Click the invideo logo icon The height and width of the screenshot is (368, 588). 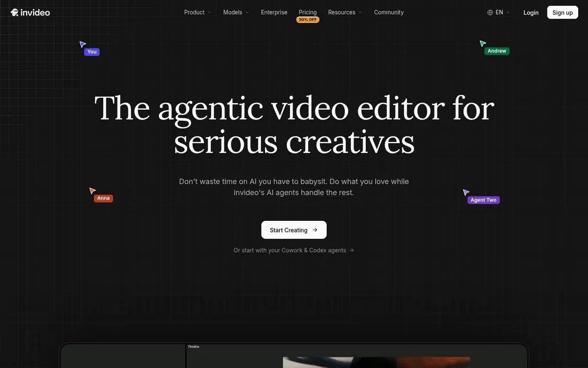click(x=14, y=12)
